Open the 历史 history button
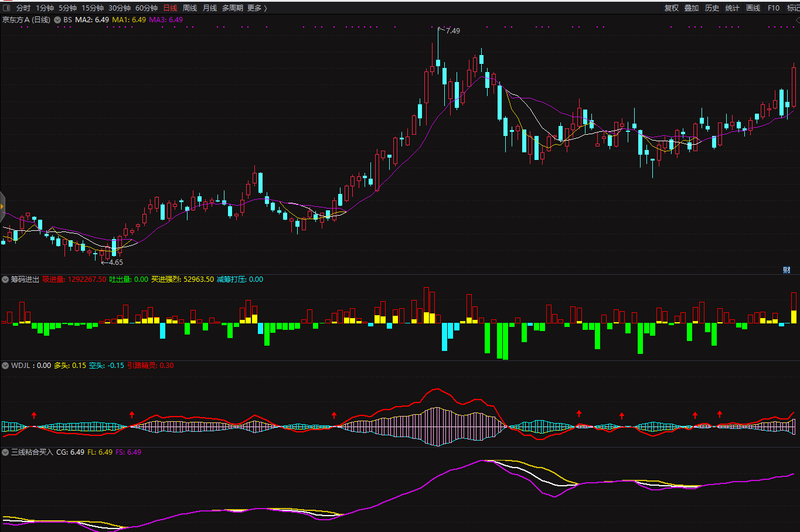Image resolution: width=800 pixels, height=532 pixels. [x=712, y=8]
